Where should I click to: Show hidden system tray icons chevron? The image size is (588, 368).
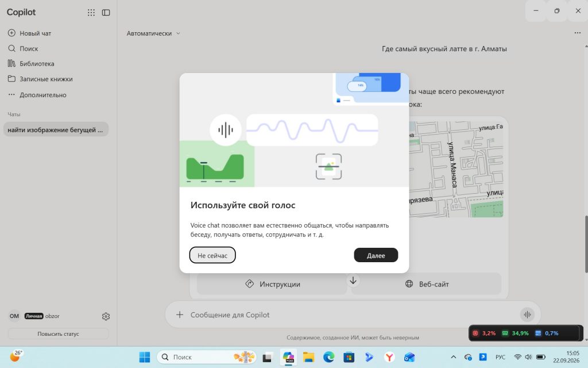pyautogui.click(x=454, y=356)
